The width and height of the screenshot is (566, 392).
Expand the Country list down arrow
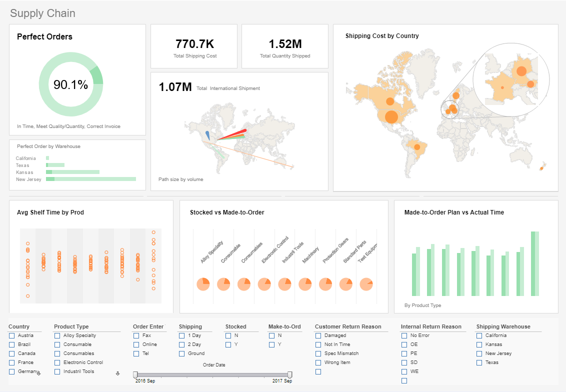(x=39, y=373)
